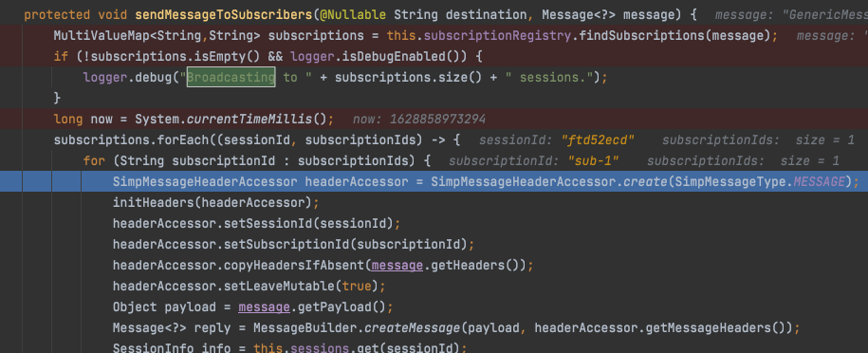Click the copyHeadersIfAbsent method call
This screenshot has height=353, width=868.
(294, 266)
